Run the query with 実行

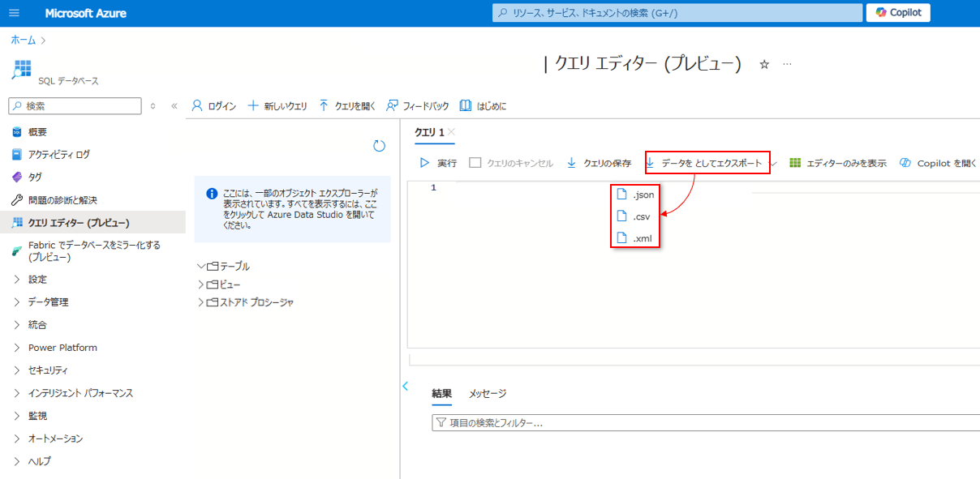coord(438,163)
